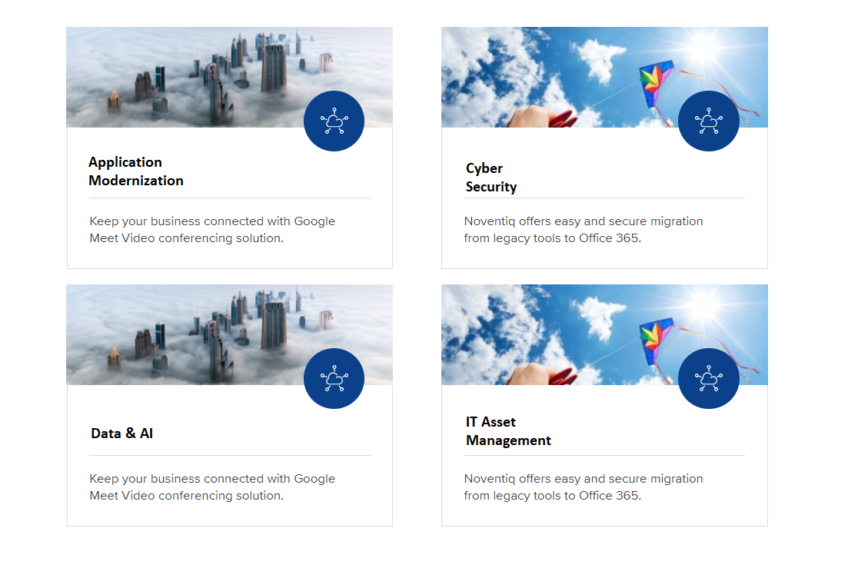
Task: Click the Google Meet description under Data & AI
Action: coord(212,487)
